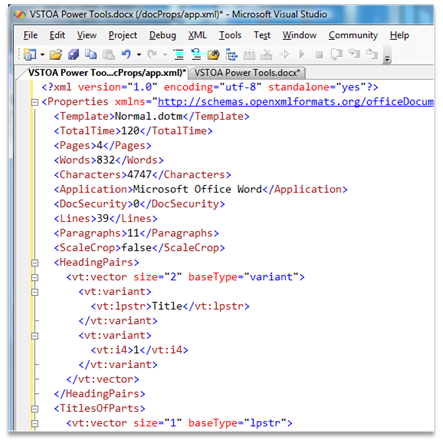Click the Start debugging play icon
The image size is (443, 444).
coord(302,54)
